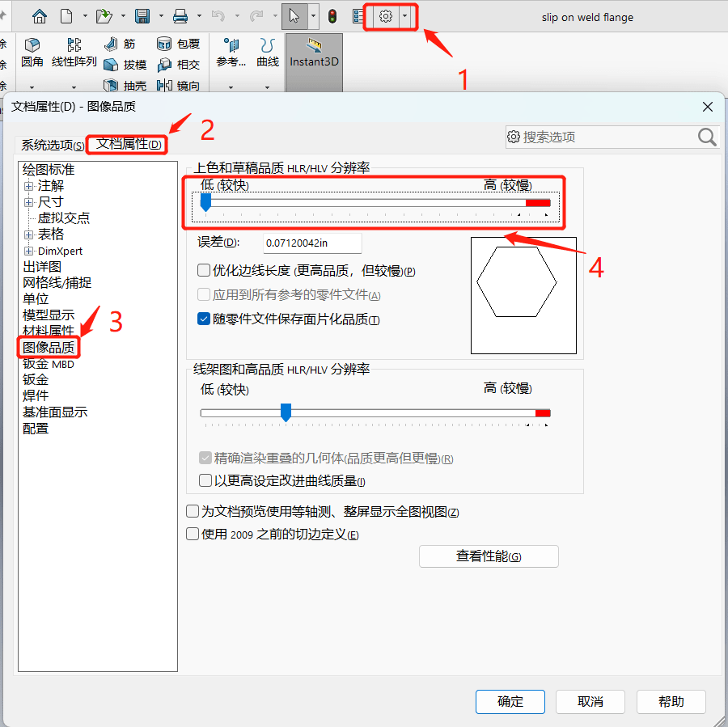
Task: Select the 拔模 draft tool
Action: point(125,65)
